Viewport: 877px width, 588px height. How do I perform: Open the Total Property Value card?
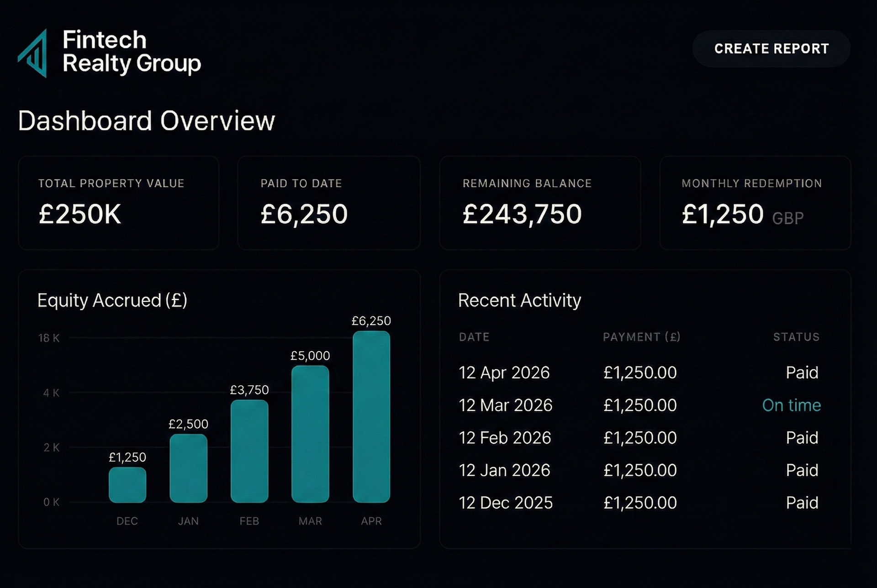click(118, 203)
